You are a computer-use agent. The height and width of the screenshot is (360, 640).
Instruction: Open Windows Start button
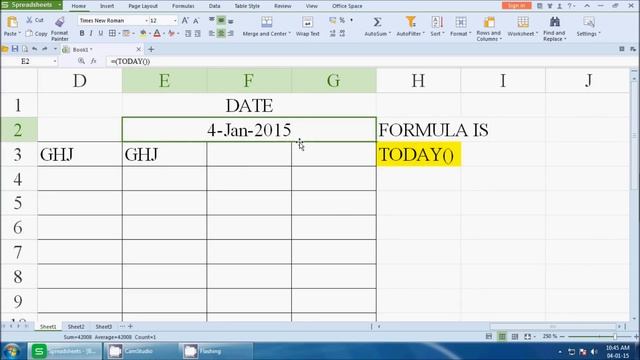click(x=12, y=351)
